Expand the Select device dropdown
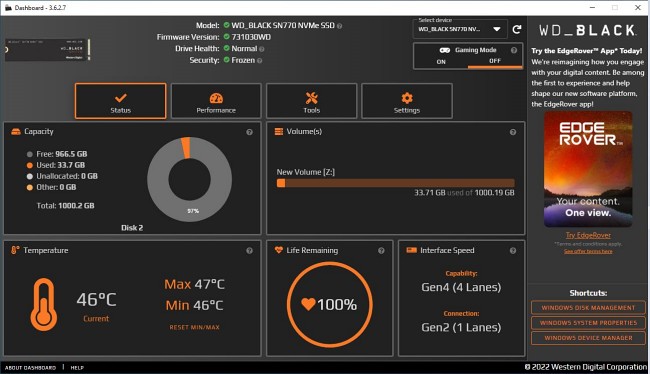The height and width of the screenshot is (374, 650). [x=460, y=29]
